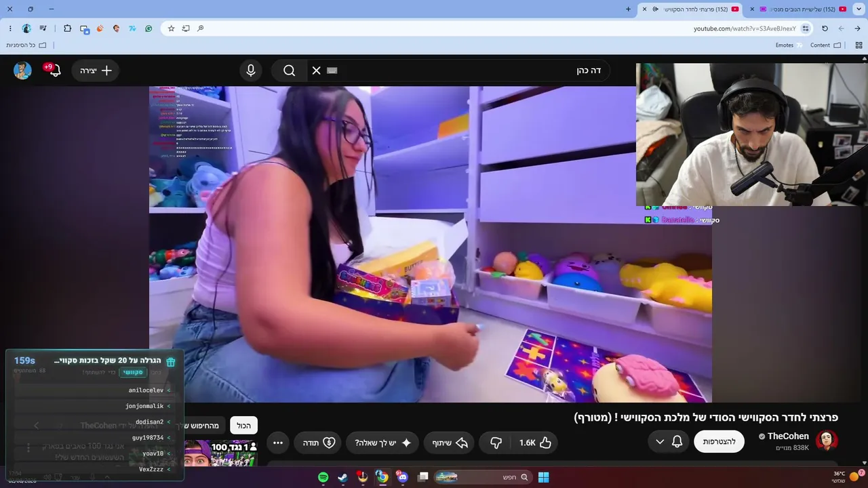This screenshot has height=488, width=868.
Task: Click the YouTube search magnifier button
Action: [290, 70]
